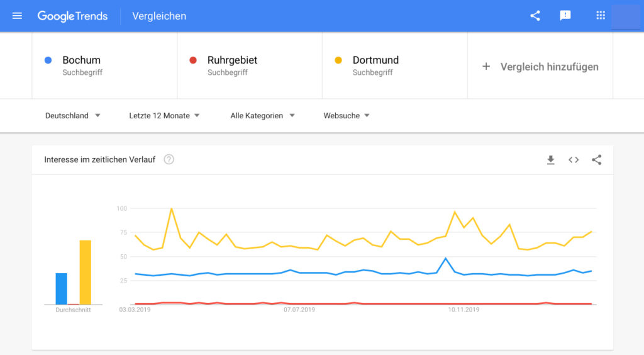Open the Google apps grid
Image resolution: width=644 pixels, height=355 pixels.
pos(601,16)
